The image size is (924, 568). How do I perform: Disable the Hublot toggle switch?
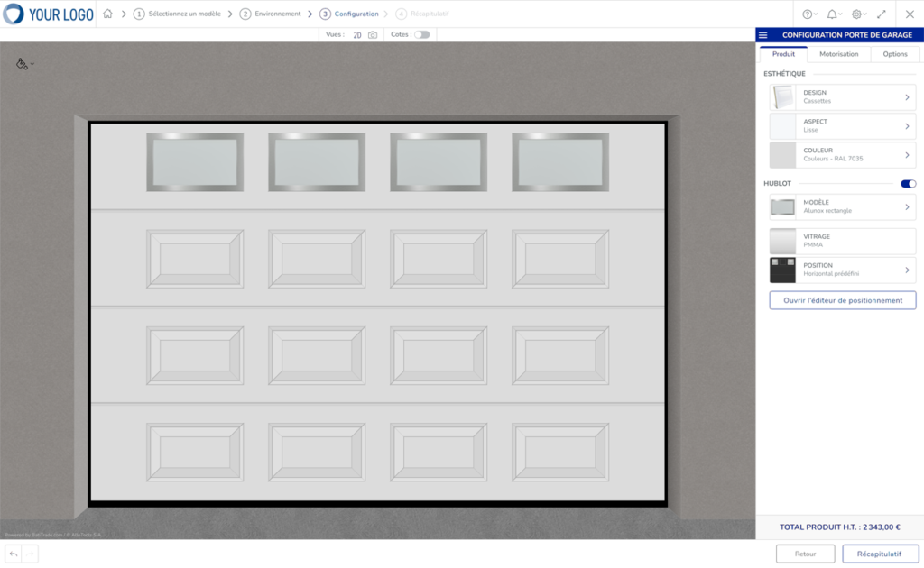[908, 184]
